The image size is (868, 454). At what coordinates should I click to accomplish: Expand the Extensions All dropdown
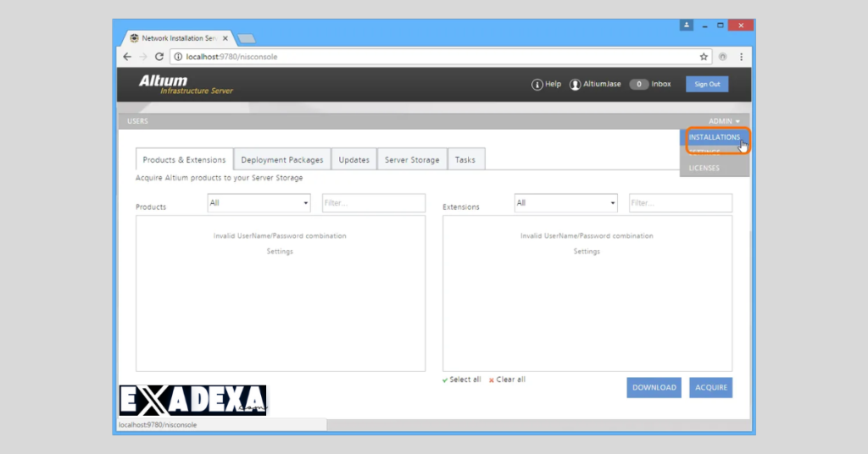point(566,203)
